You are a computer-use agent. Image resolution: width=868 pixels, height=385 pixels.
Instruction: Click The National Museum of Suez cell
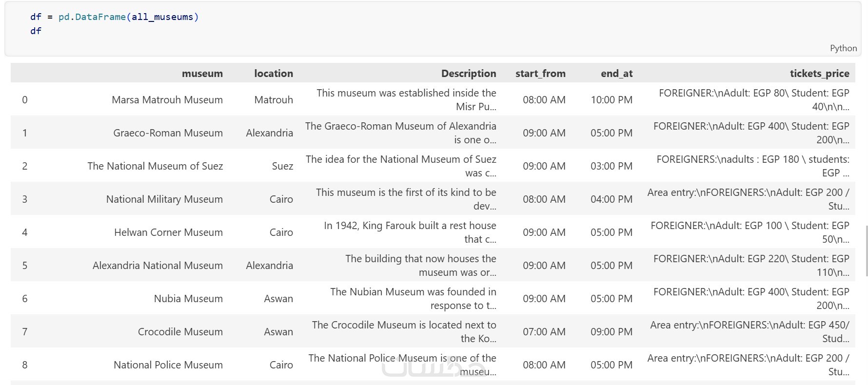(155, 166)
